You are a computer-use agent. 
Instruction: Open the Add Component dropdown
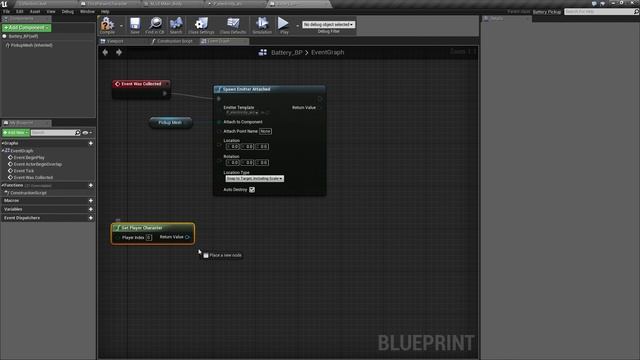27,28
